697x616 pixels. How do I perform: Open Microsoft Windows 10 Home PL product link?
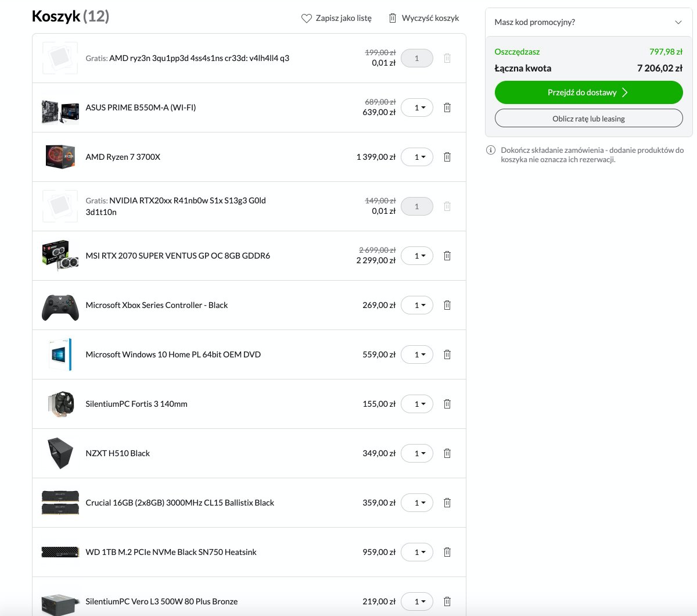(x=173, y=354)
